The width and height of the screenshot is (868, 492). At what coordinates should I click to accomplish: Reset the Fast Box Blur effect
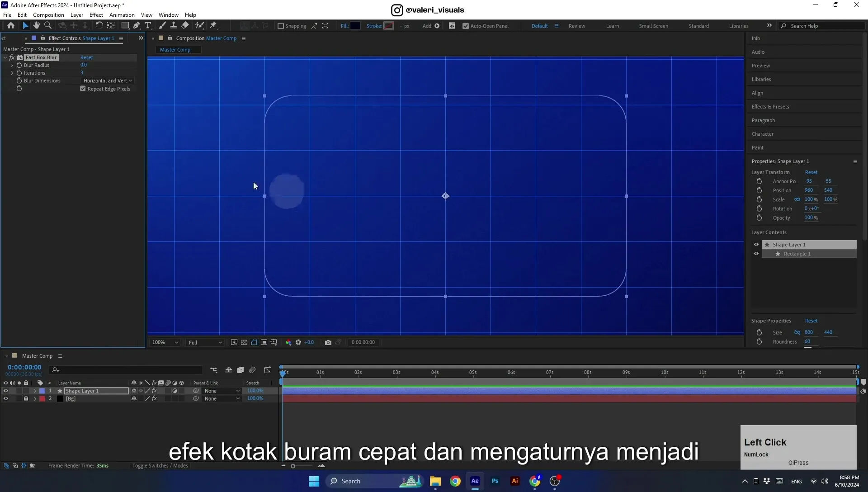pyautogui.click(x=87, y=57)
